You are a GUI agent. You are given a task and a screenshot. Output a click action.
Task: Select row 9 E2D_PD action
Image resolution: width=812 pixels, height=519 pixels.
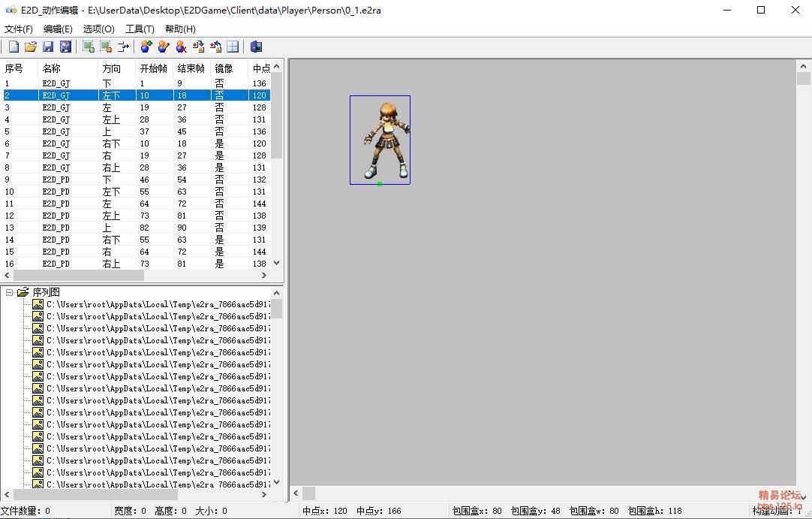(x=56, y=180)
